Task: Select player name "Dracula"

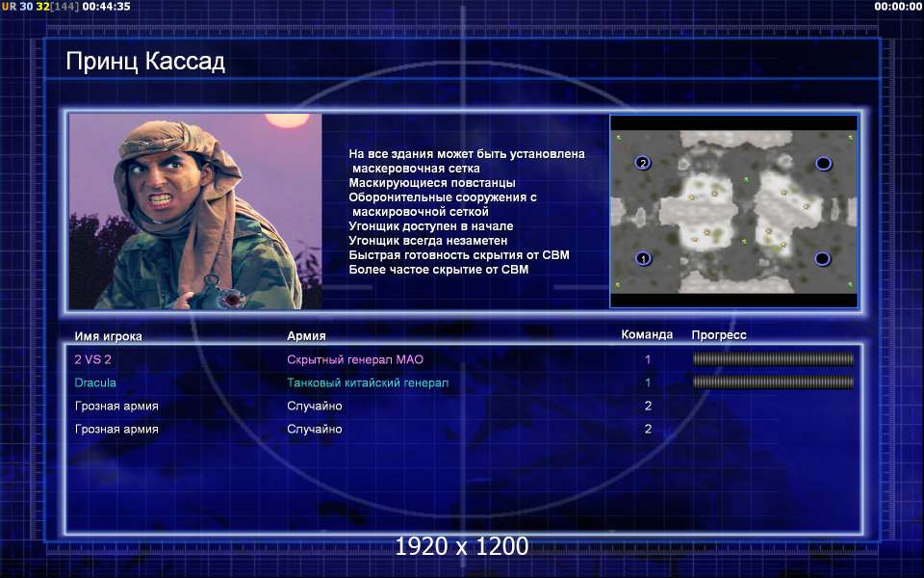Action: (x=95, y=382)
